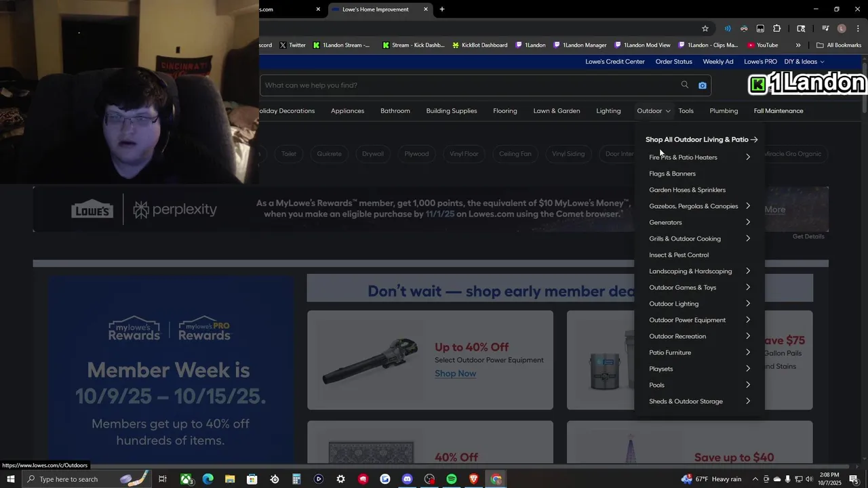Image resolution: width=868 pixels, height=488 pixels.
Task: Expand the Gazebos, Pergolas & Canopies submenu
Action: [x=748, y=206]
